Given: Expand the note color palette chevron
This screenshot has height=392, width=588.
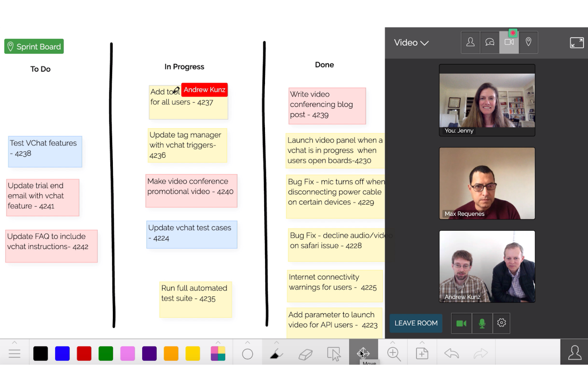Looking at the screenshot, I should [218, 342].
